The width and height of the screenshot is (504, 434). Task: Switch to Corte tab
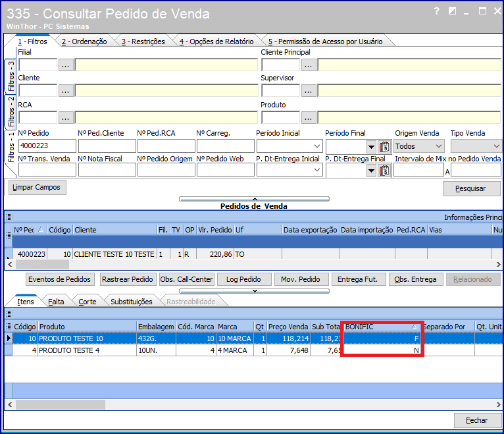[88, 302]
